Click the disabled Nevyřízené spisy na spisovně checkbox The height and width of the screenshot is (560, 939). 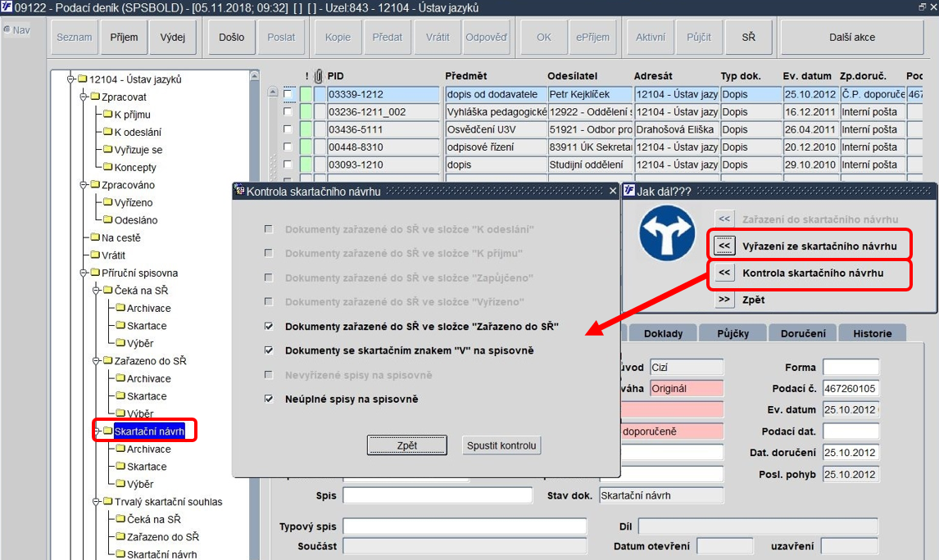coord(269,375)
